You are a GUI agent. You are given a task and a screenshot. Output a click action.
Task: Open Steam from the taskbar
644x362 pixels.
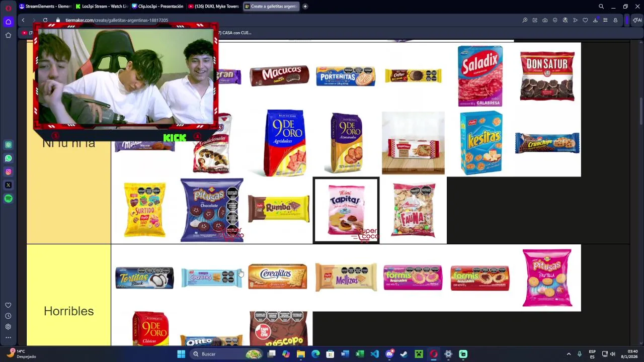pos(404,354)
